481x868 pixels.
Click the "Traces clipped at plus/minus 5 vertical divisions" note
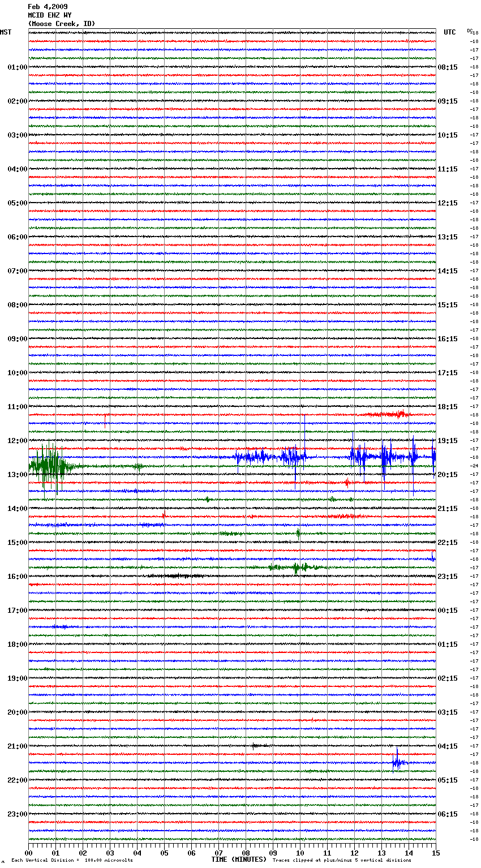point(342,860)
